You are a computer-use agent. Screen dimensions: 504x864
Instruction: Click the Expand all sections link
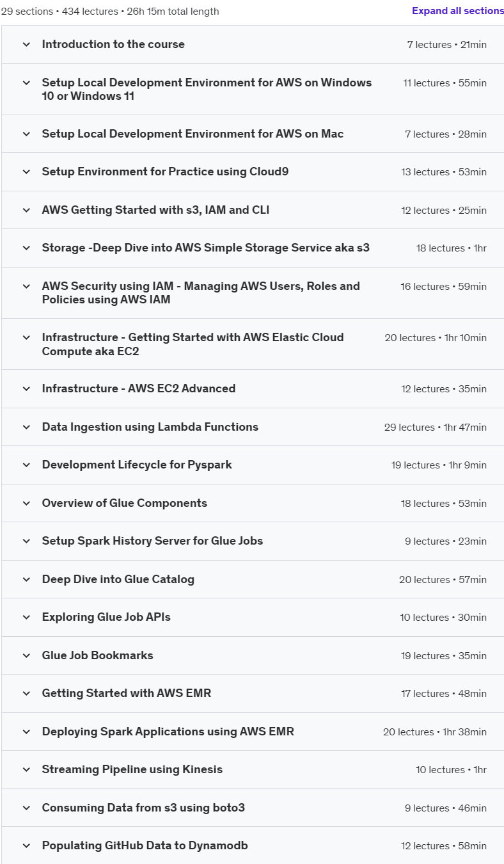[x=458, y=11]
